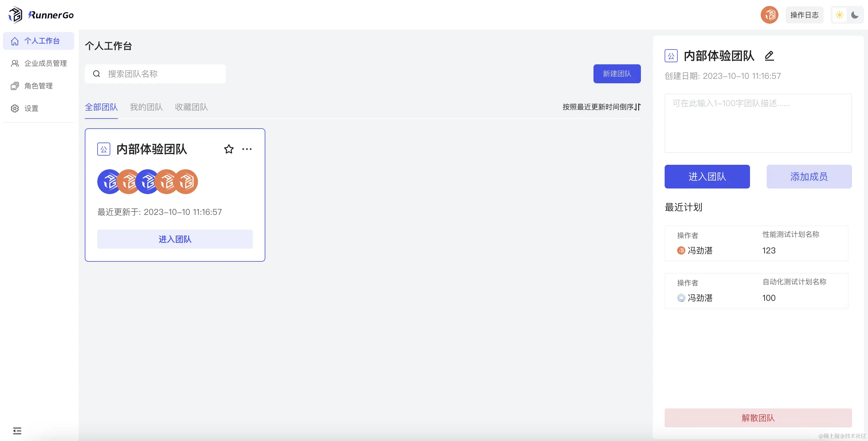Switch to dark mode via moon icon
The height and width of the screenshot is (441, 868).
[855, 15]
